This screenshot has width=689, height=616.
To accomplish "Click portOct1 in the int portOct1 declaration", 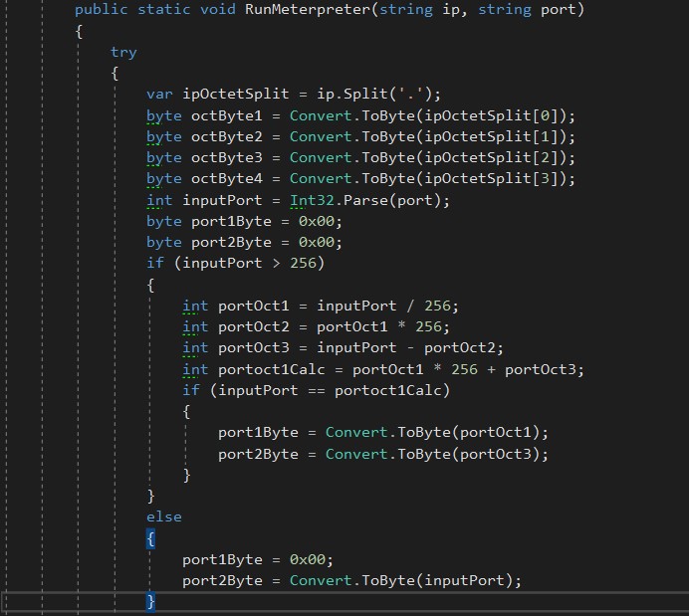I will click(x=254, y=307).
